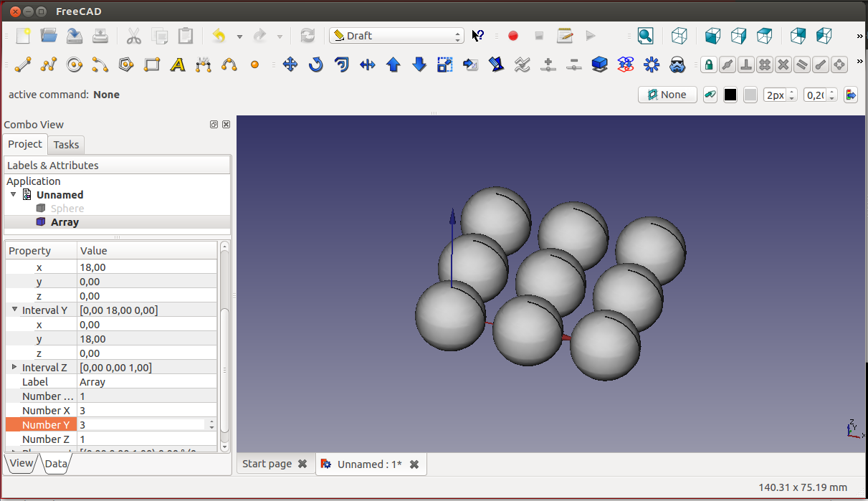Open the Draft workbench dropdown
The height and width of the screenshot is (501, 868).
pyautogui.click(x=396, y=36)
